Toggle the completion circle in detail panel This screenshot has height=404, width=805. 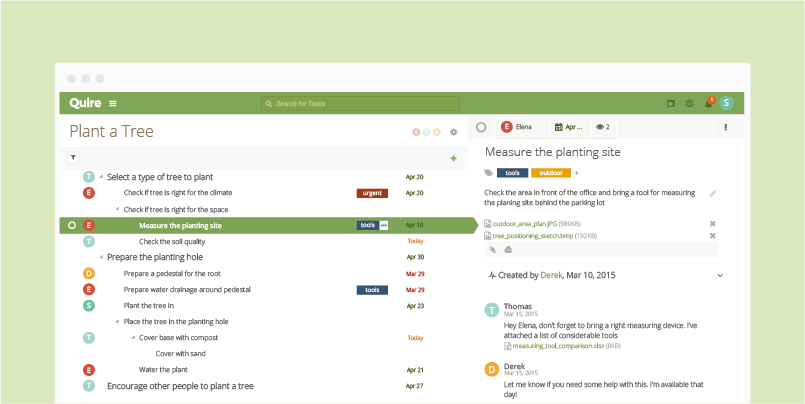[x=481, y=127]
